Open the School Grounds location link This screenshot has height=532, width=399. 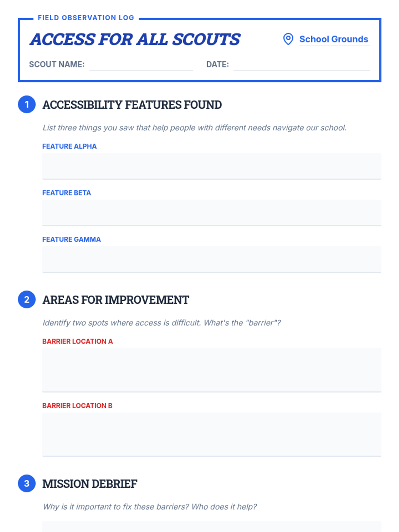point(334,39)
